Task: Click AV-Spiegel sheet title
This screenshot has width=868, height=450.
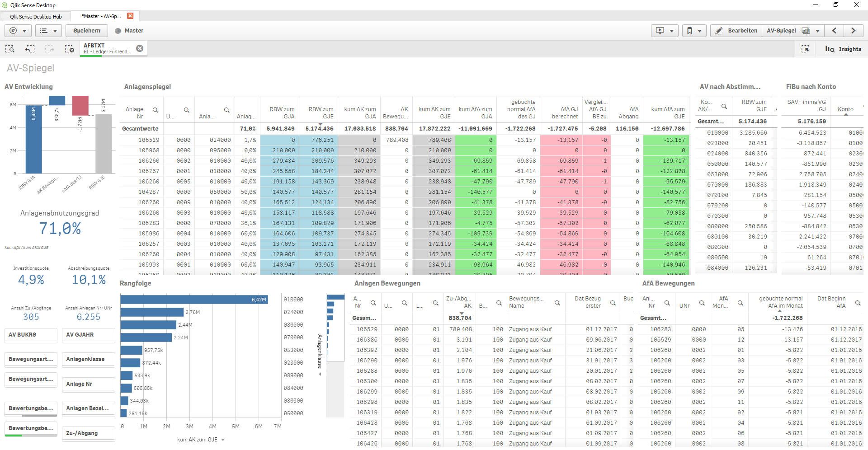Action: [x=30, y=68]
